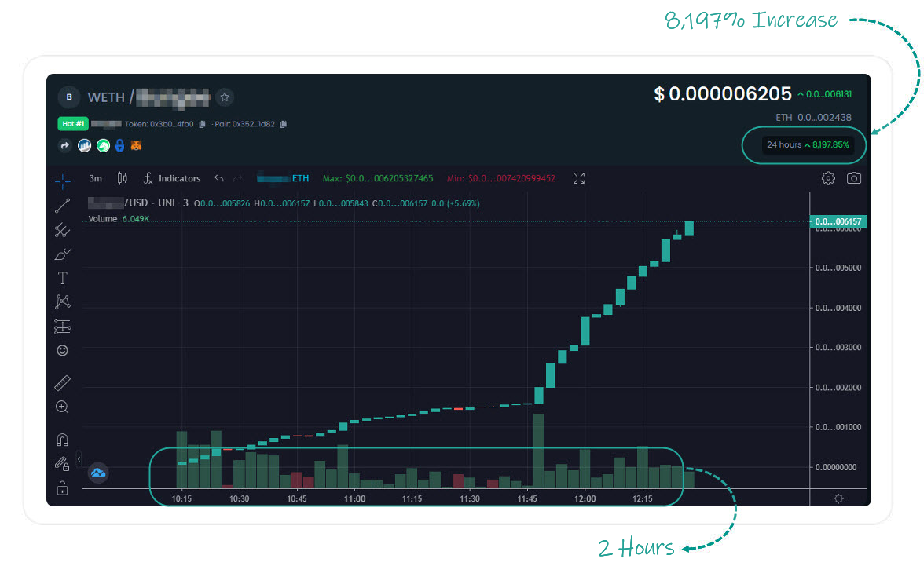
Task: Open the 3m time interval dropdown
Action: click(x=95, y=178)
